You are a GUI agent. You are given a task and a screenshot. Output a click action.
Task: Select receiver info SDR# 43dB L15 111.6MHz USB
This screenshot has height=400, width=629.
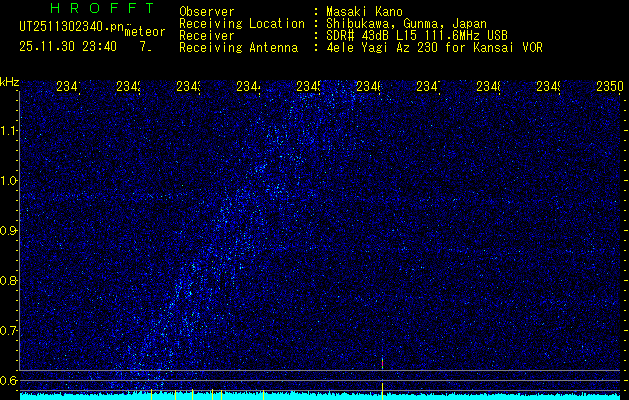(417, 36)
